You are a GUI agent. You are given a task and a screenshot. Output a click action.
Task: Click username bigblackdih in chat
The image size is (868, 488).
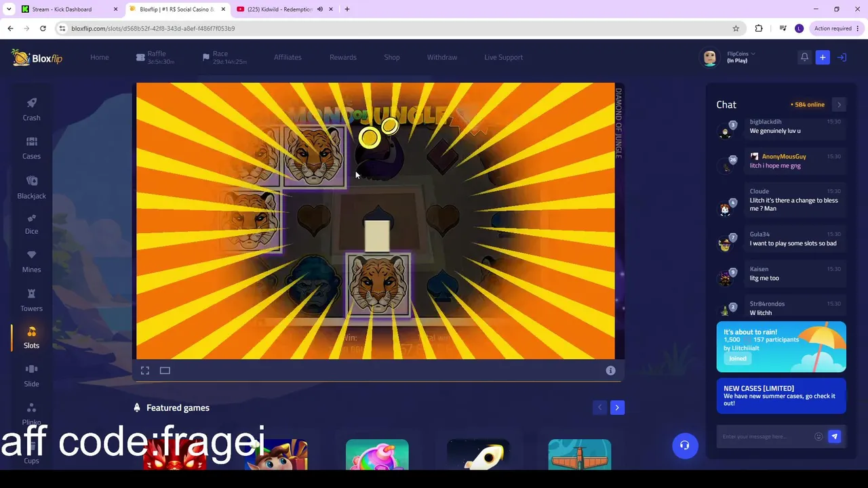click(x=766, y=122)
